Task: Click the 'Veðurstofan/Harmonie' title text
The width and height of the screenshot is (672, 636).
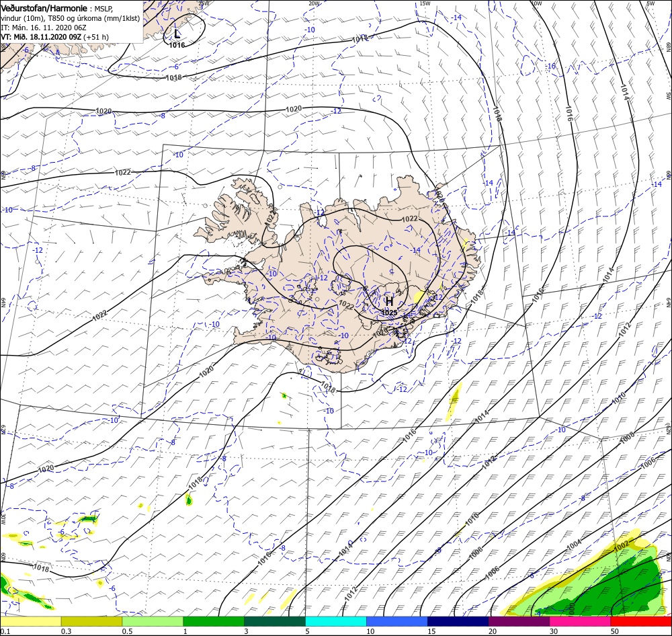Action: coord(44,8)
